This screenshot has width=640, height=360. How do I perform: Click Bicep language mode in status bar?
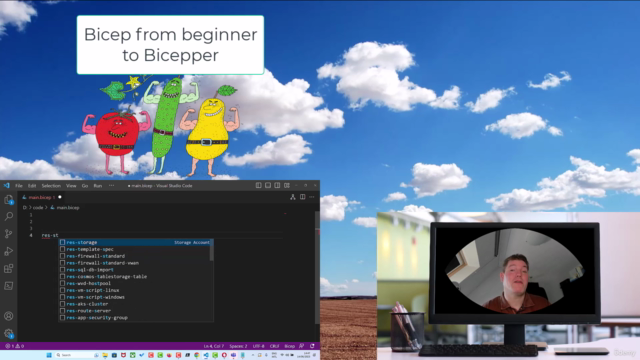coord(289,346)
